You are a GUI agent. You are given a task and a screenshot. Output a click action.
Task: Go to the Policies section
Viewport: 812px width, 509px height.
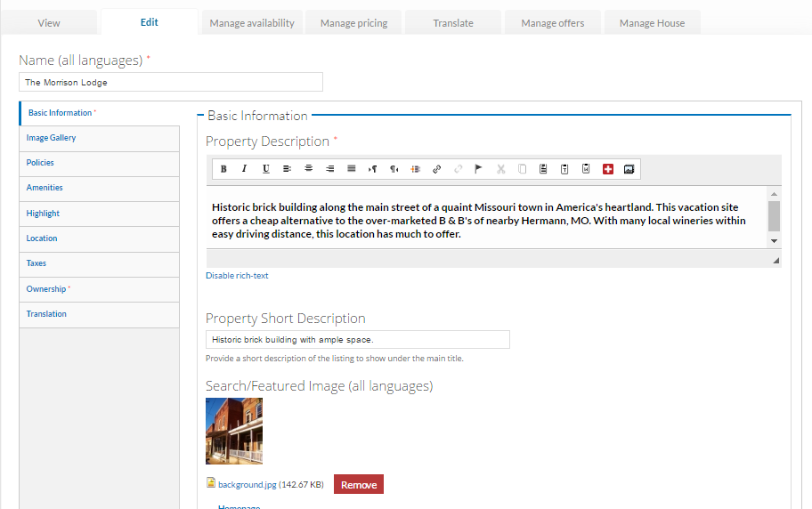(x=100, y=163)
